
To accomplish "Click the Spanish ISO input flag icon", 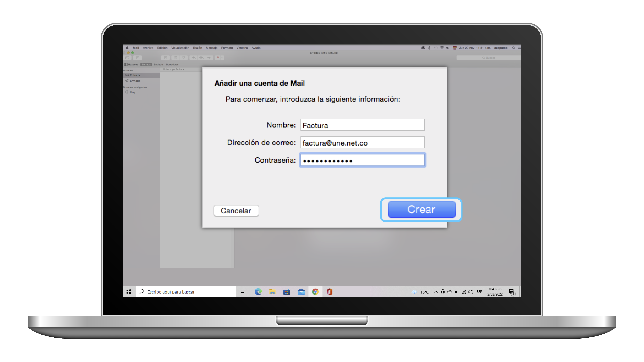I will point(455,48).
